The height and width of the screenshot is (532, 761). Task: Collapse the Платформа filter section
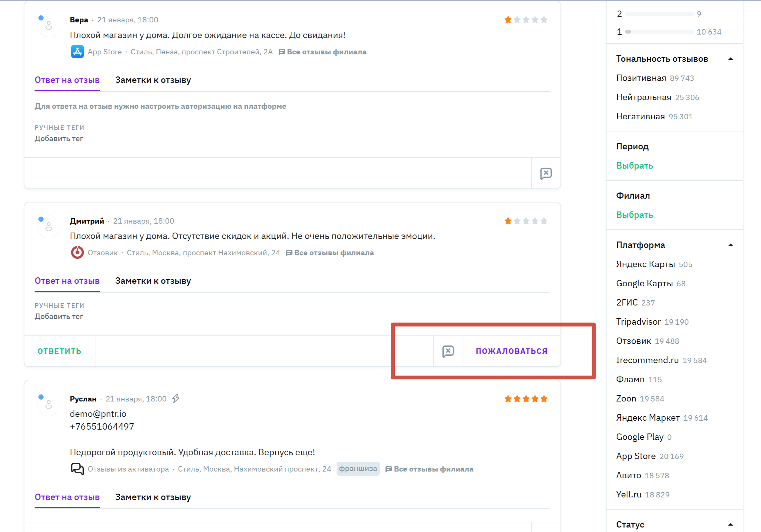tap(730, 245)
